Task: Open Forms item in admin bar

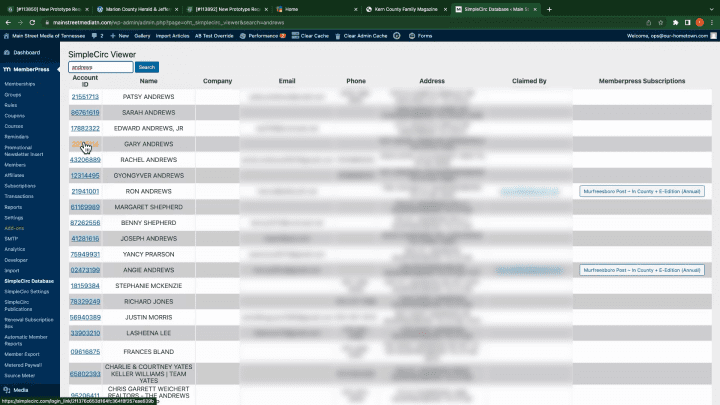Action: 420,36
